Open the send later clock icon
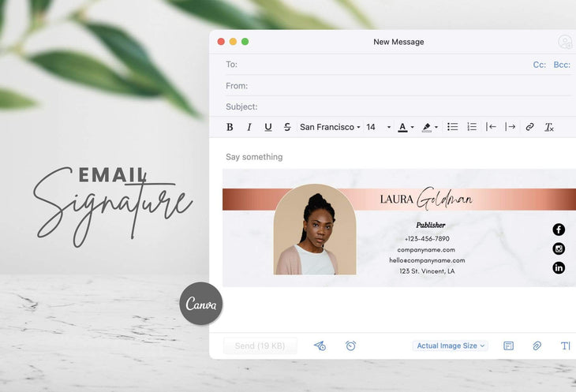The width and height of the screenshot is (576, 392). (x=350, y=345)
